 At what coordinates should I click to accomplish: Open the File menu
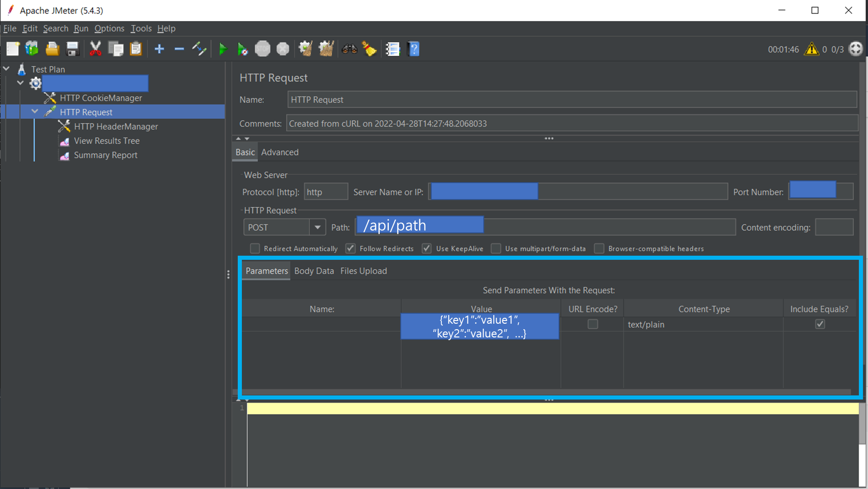pos(10,28)
